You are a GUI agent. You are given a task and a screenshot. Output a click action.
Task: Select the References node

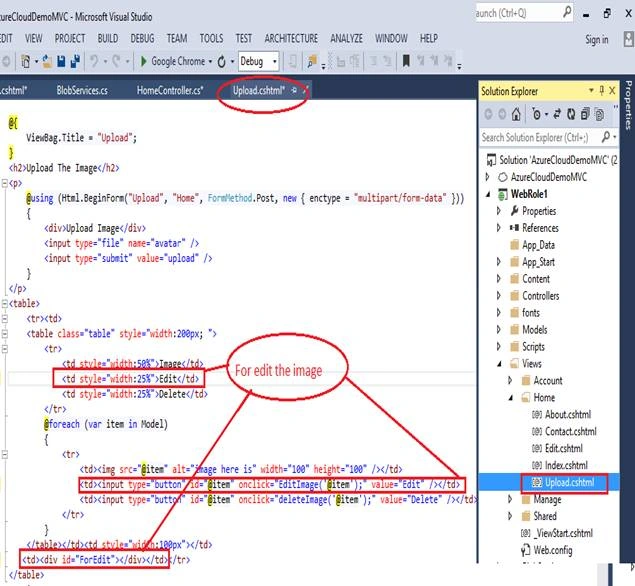tap(540, 228)
